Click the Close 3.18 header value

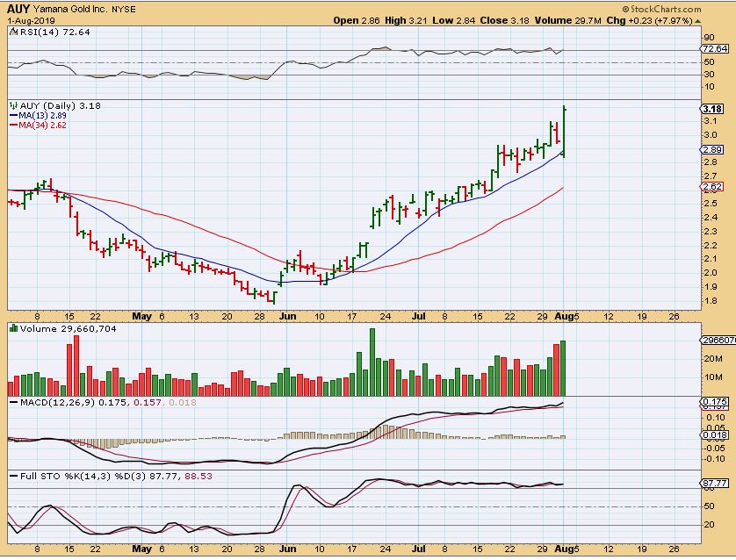click(505, 21)
